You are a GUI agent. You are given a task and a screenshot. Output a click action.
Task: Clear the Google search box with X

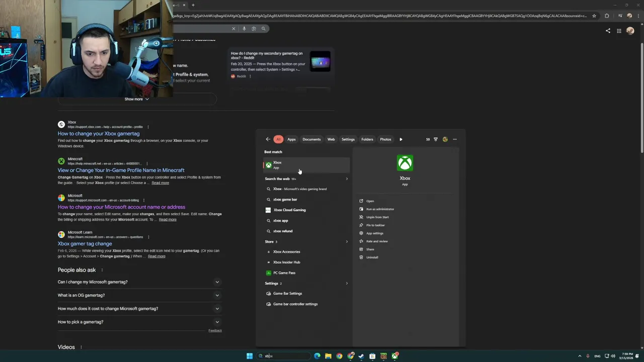(x=233, y=29)
